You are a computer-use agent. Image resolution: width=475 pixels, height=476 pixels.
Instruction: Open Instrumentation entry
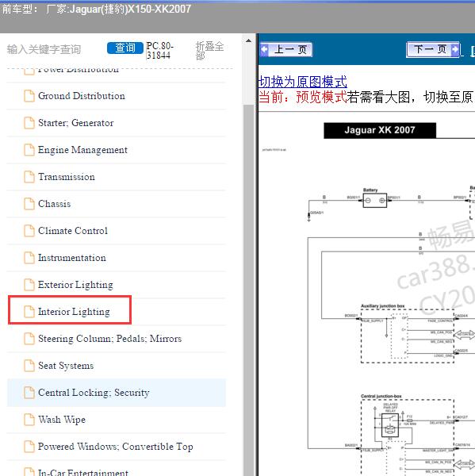(x=72, y=258)
